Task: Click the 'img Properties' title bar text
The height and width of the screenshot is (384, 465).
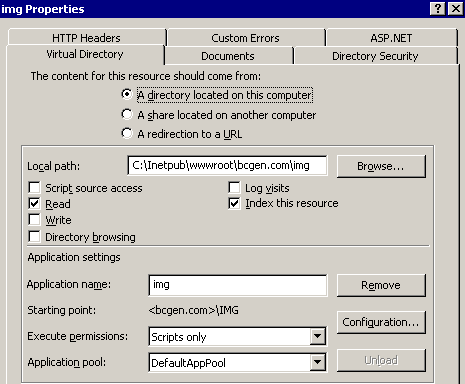Action: 43,9
